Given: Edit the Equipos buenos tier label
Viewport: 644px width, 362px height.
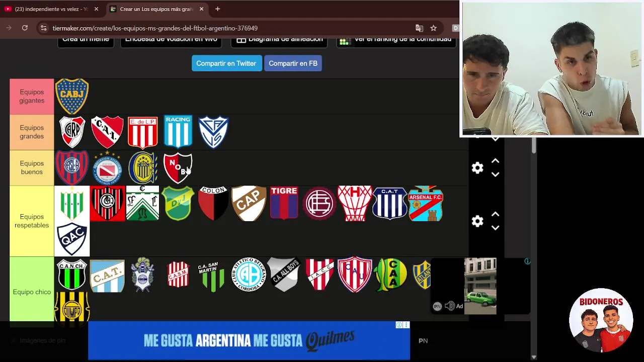Looking at the screenshot, I should 32,168.
